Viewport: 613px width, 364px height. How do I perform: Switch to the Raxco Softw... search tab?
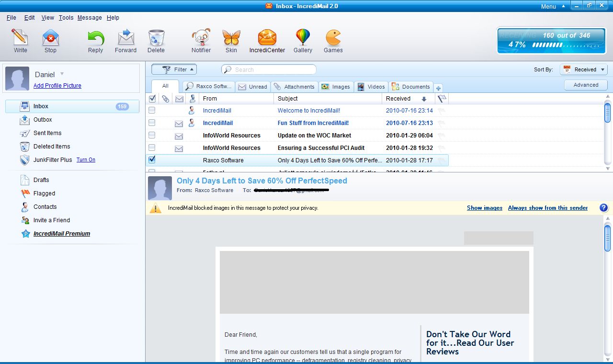[x=209, y=87]
